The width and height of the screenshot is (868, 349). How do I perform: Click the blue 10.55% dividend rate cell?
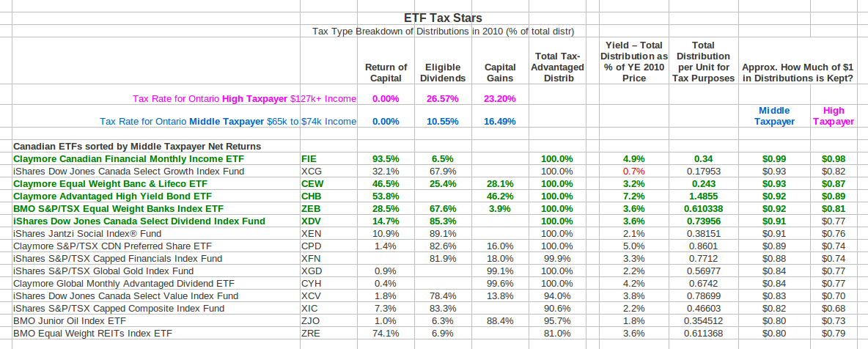tap(442, 121)
